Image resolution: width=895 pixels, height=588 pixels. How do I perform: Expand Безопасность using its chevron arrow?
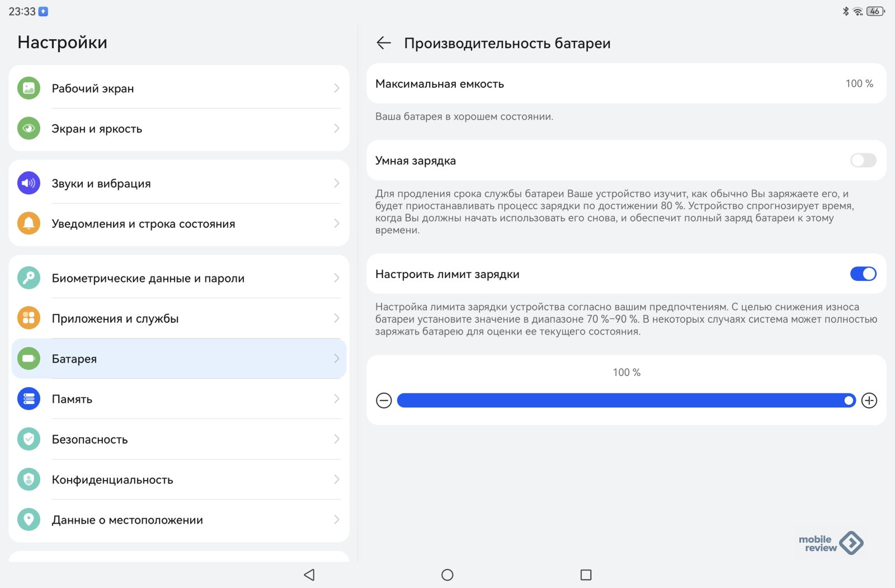pos(336,439)
